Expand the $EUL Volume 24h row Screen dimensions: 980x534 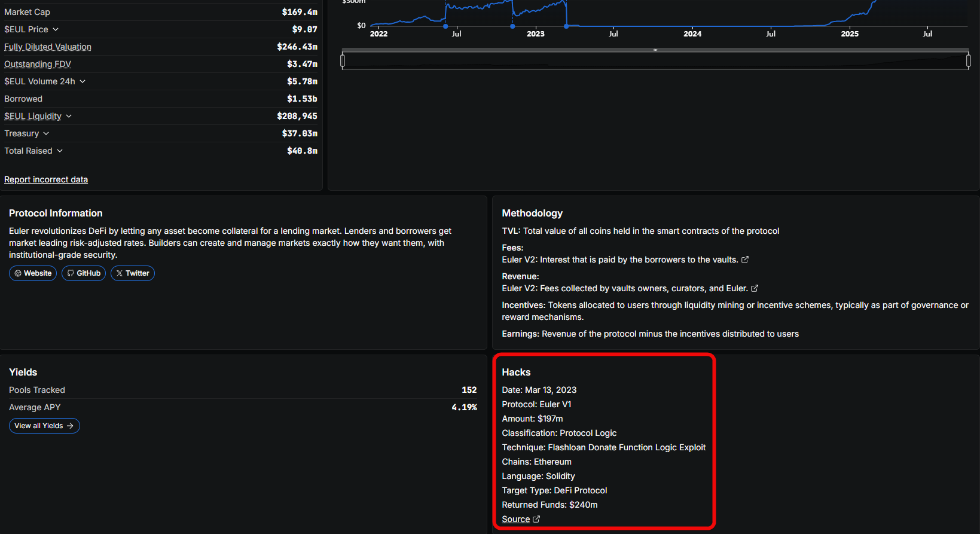pyautogui.click(x=83, y=81)
